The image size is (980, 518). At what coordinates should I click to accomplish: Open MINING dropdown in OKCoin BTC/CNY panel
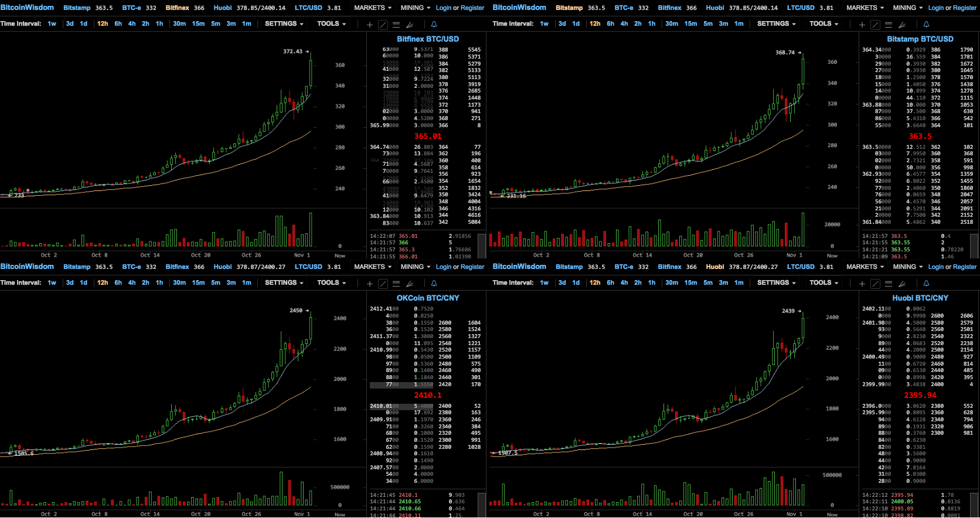coord(416,267)
